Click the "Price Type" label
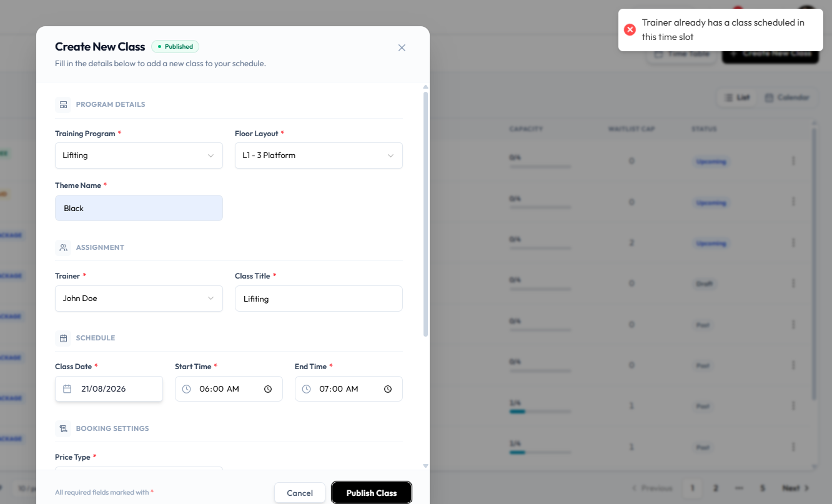 [72, 457]
